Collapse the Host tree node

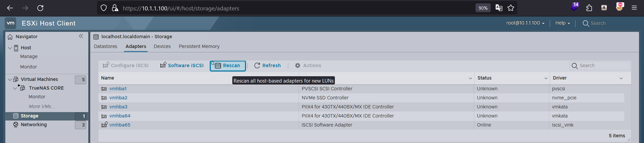(10, 48)
